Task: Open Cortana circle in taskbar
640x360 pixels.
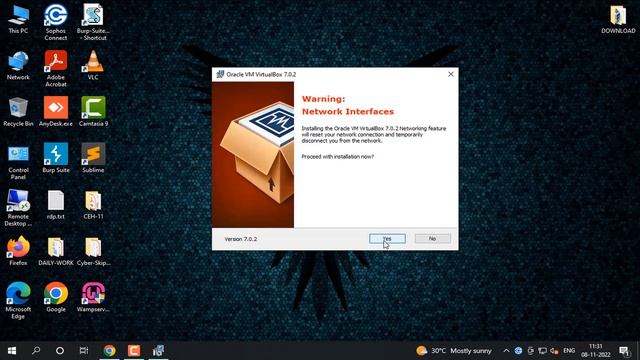Action: [60, 351]
